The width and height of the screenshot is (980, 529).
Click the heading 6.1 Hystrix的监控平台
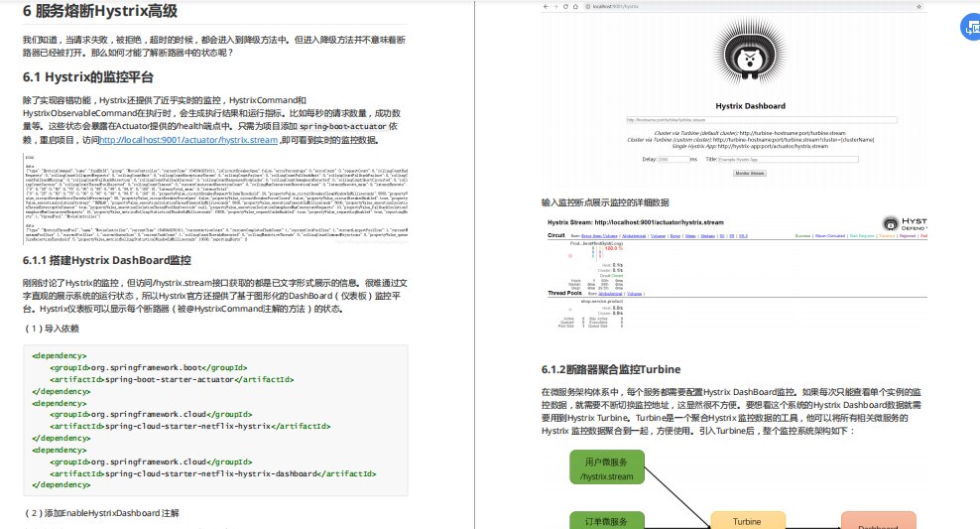pyautogui.click(x=88, y=76)
